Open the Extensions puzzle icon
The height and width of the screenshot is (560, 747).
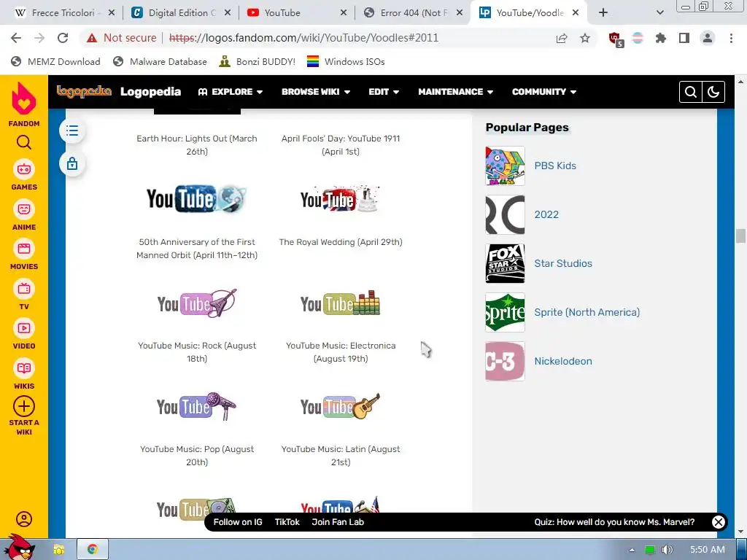[661, 38]
